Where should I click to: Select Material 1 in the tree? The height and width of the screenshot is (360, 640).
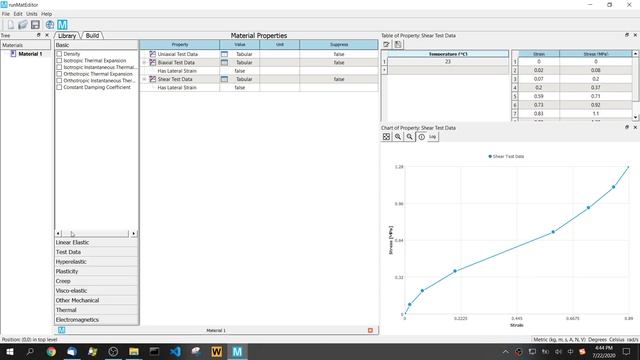click(x=30, y=54)
